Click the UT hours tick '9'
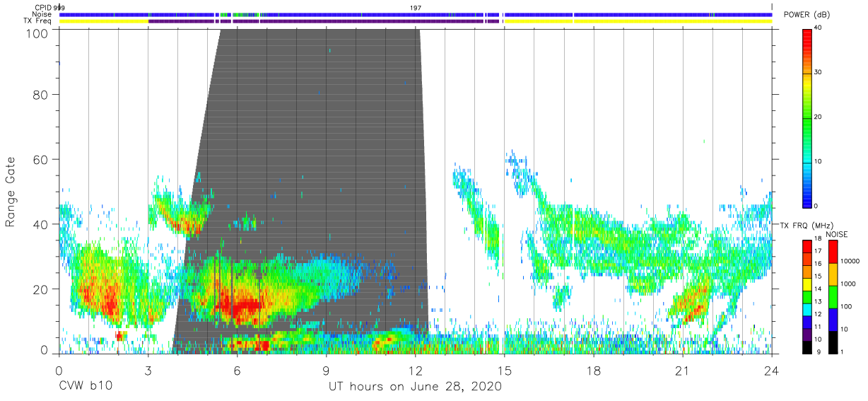868x401 pixels. (x=326, y=371)
